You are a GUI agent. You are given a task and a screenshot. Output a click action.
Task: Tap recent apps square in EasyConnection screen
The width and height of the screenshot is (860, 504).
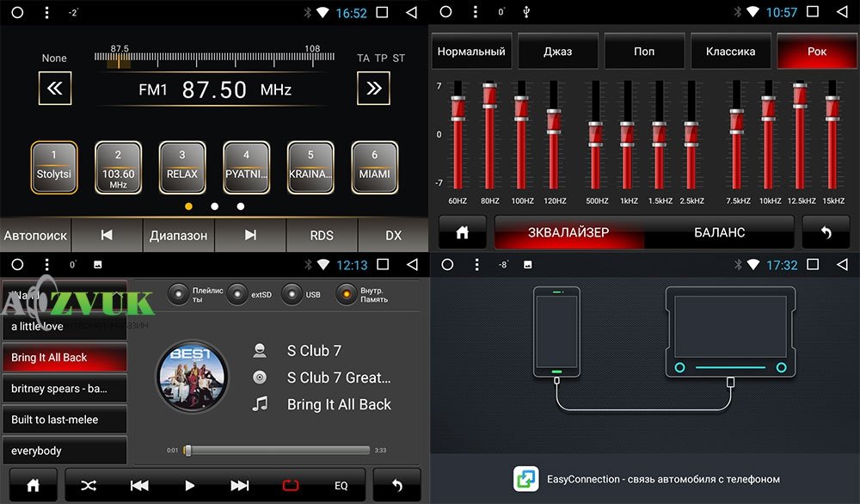(x=813, y=265)
